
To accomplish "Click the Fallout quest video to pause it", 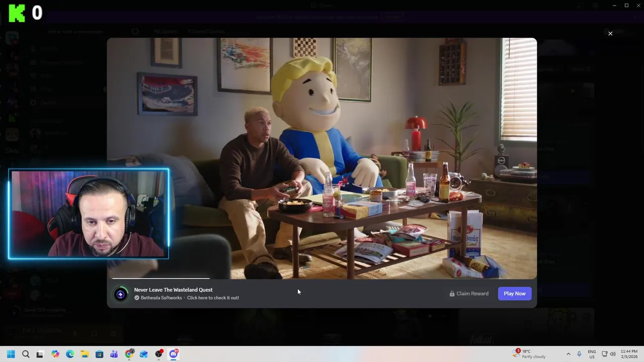I will 322,158.
